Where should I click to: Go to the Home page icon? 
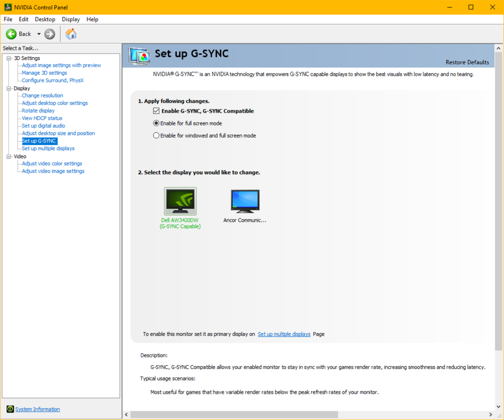coord(71,34)
